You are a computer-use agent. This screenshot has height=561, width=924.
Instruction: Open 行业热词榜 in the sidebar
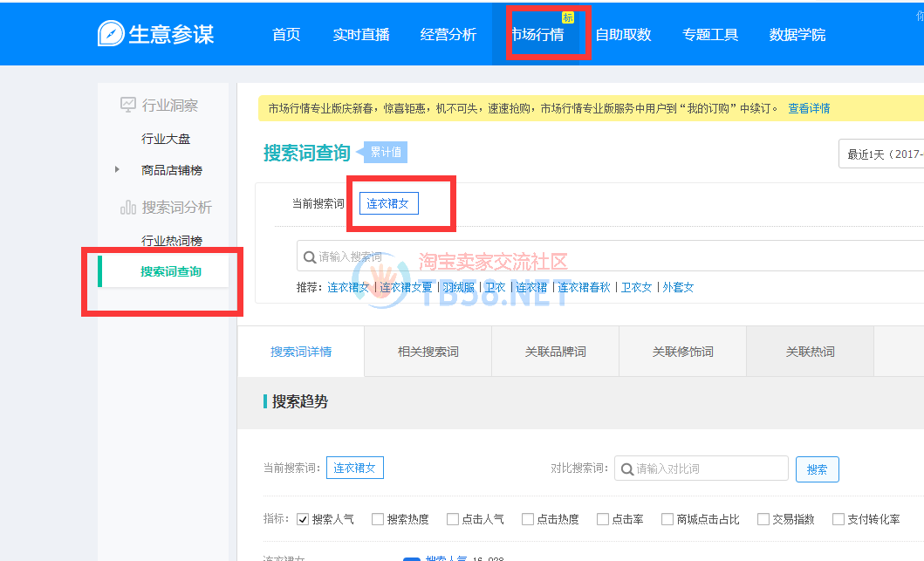[x=172, y=241]
